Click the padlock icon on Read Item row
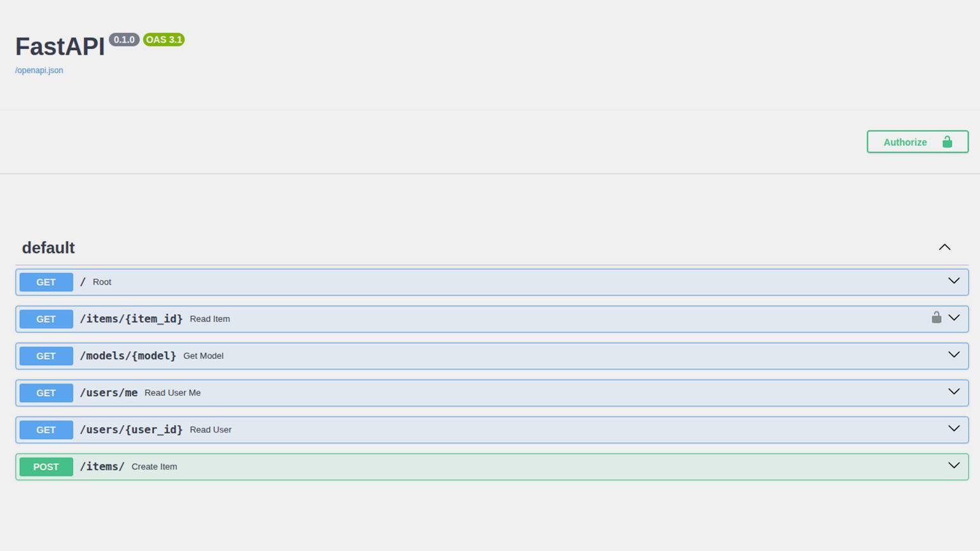 coord(936,317)
